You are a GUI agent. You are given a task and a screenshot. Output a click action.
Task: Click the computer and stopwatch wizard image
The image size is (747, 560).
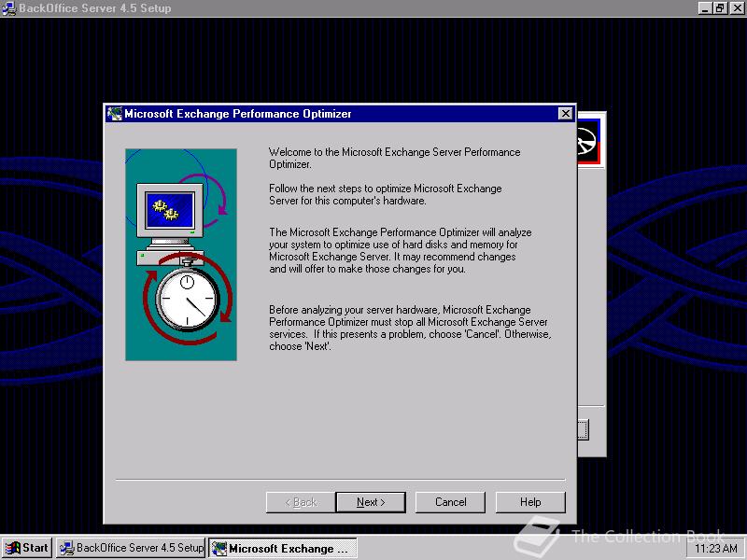click(x=181, y=255)
